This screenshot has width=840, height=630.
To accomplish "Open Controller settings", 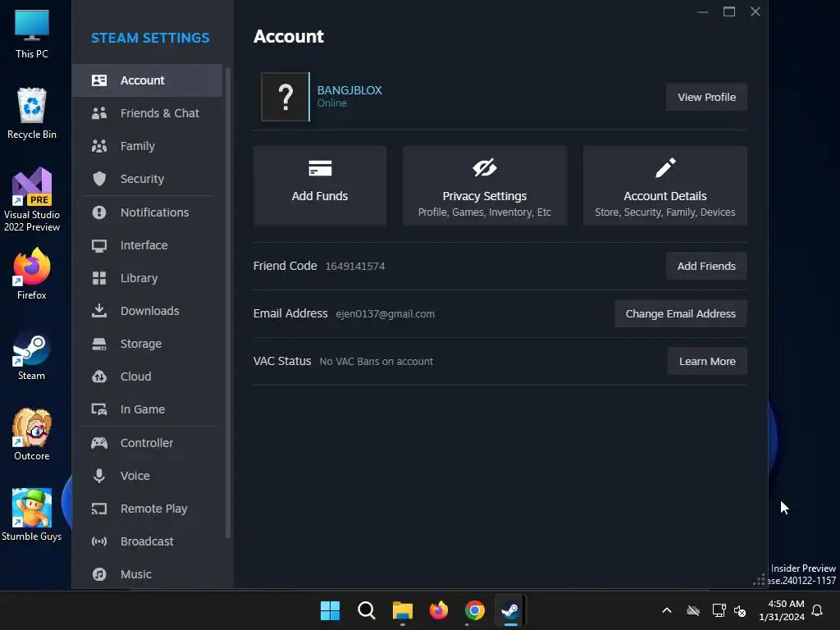I will pos(148,443).
